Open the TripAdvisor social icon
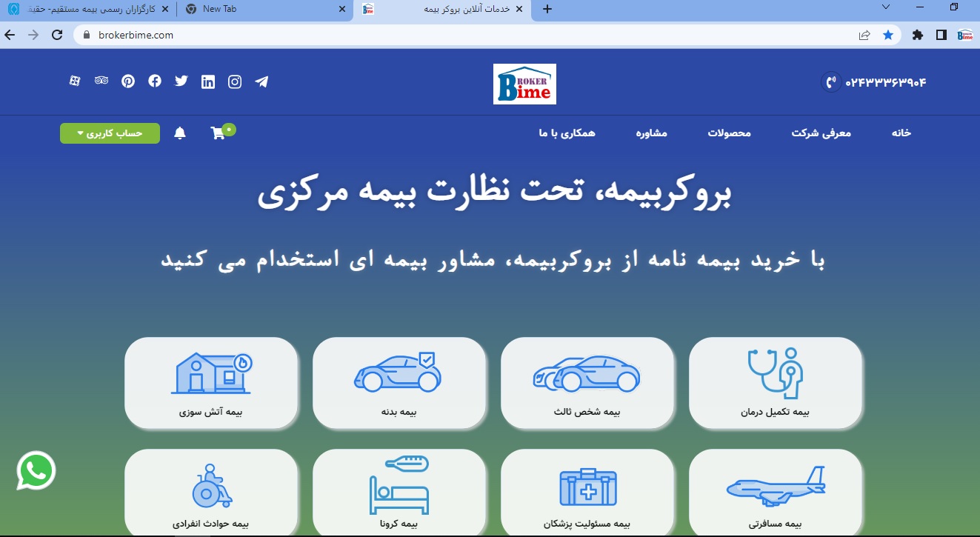Image resolution: width=980 pixels, height=537 pixels. tap(101, 81)
